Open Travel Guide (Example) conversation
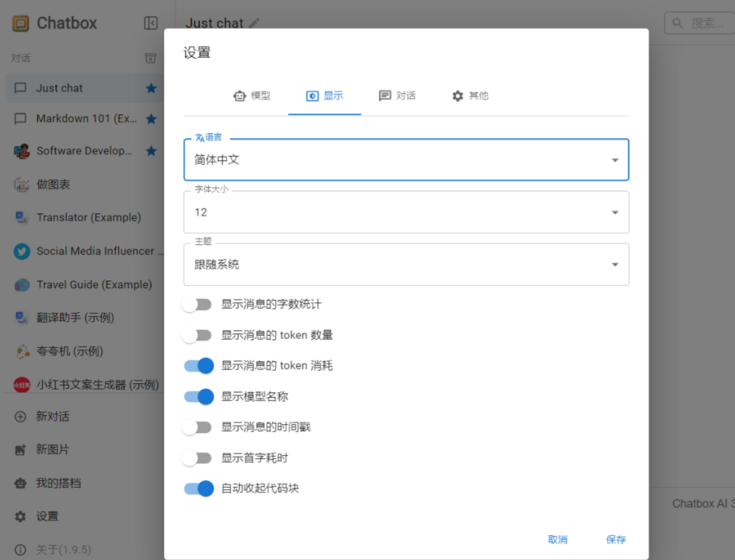 click(x=85, y=285)
